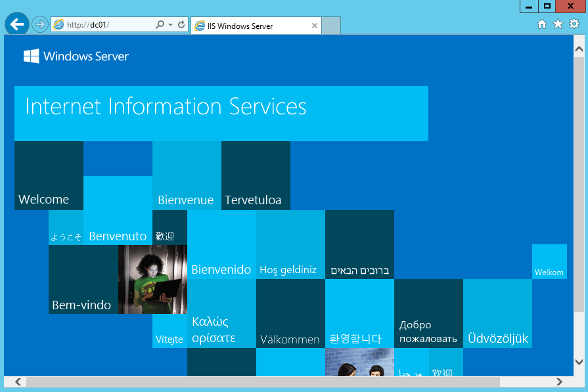Click the horizontal scrollbar right arrow
The image size is (588, 392).
pos(560,381)
